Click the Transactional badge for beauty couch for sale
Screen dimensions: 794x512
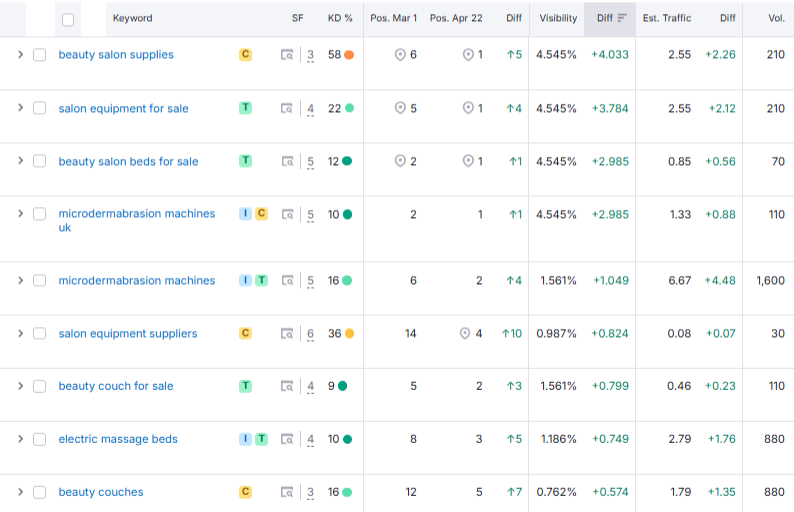click(x=246, y=386)
